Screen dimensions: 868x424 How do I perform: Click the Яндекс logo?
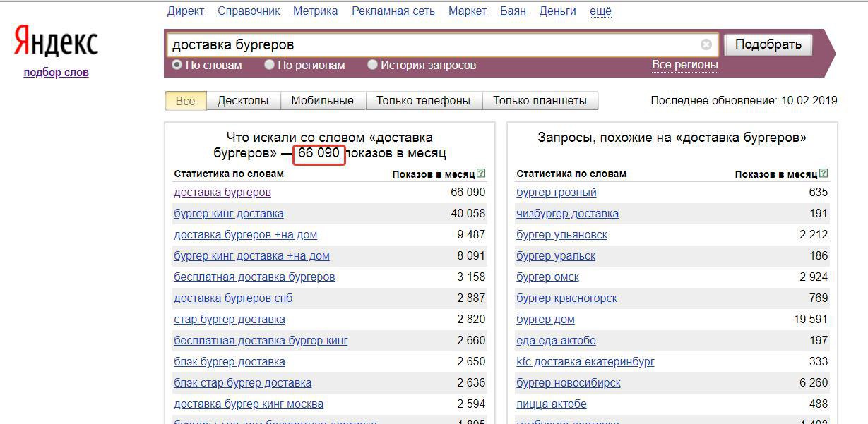pyautogui.click(x=56, y=42)
